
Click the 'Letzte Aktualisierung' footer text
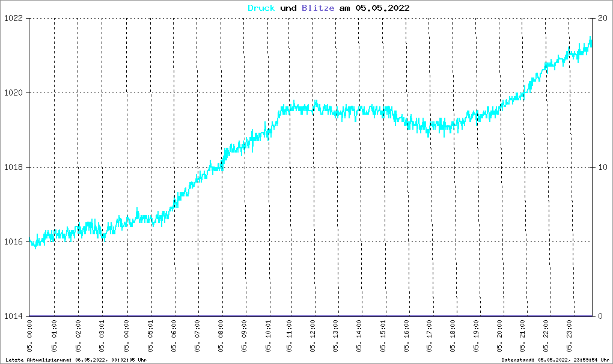76,360
